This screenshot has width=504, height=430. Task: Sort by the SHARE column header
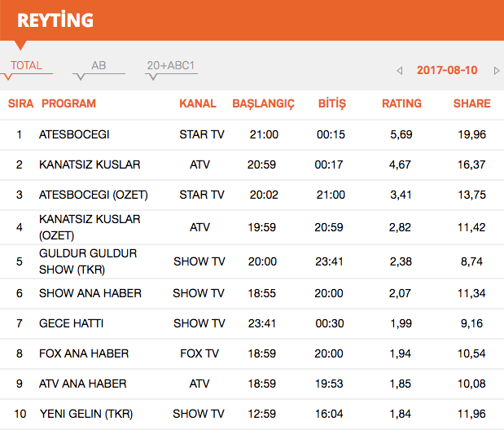click(471, 103)
